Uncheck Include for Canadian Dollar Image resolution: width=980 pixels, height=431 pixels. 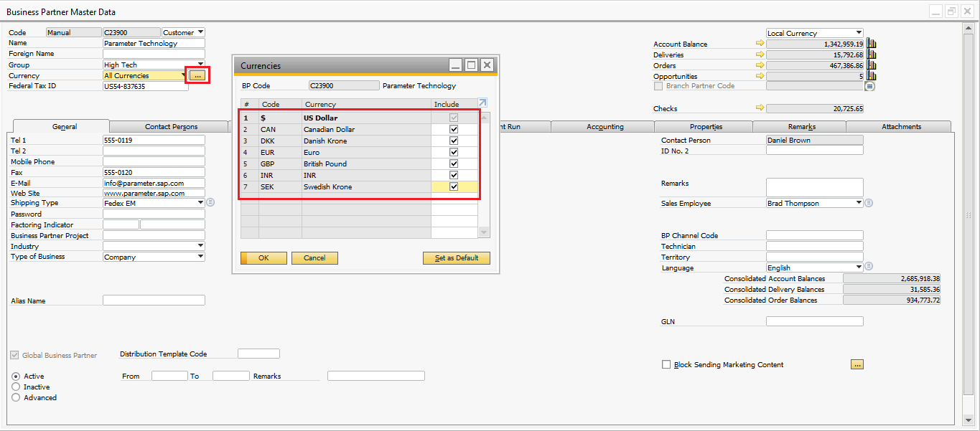click(454, 130)
